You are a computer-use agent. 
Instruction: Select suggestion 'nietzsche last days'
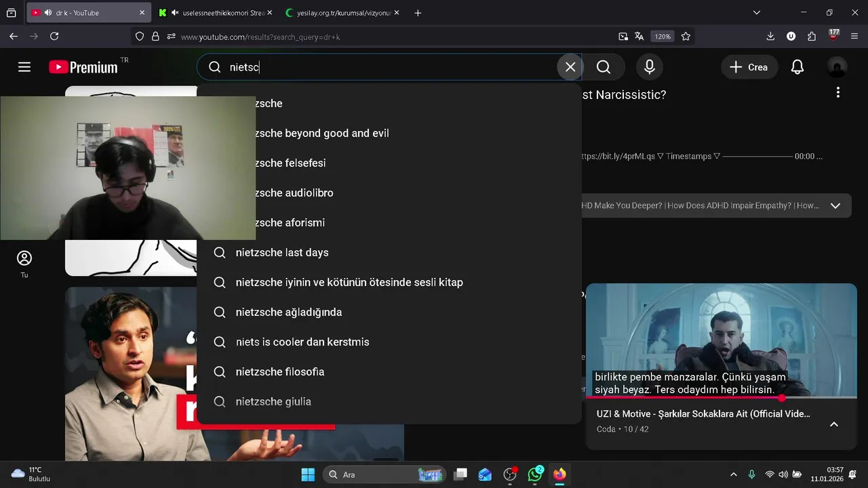pyautogui.click(x=389, y=253)
